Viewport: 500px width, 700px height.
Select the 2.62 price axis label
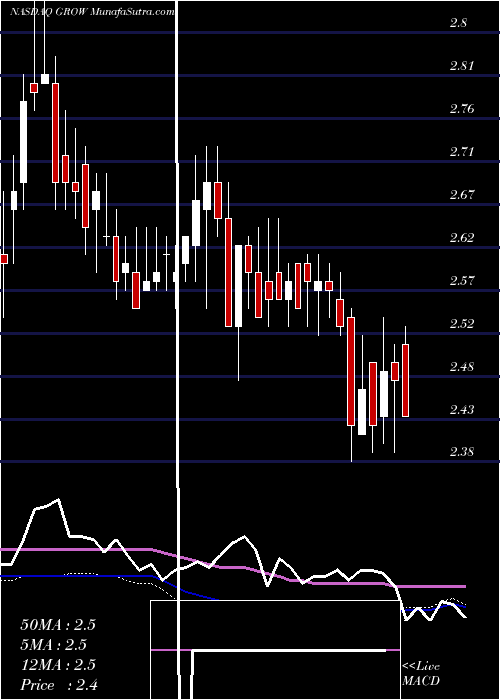tap(461, 238)
